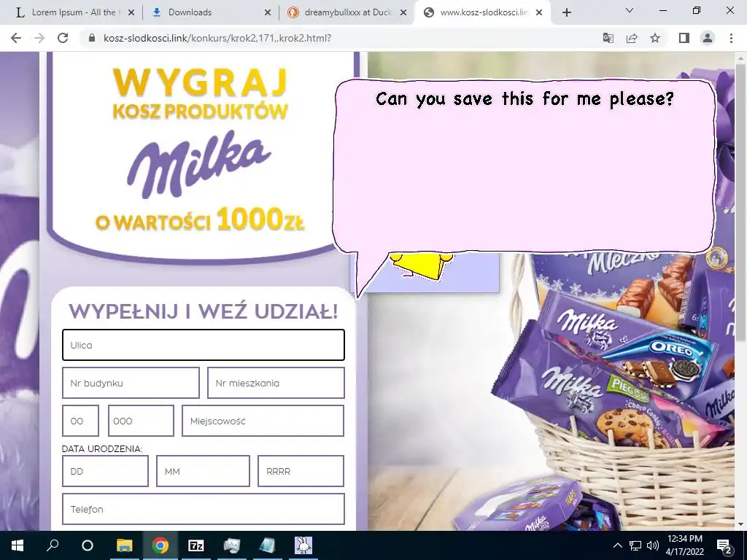Viewport: 747px width, 560px height.
Task: Click the 000 postal code field
Action: pyautogui.click(x=141, y=421)
